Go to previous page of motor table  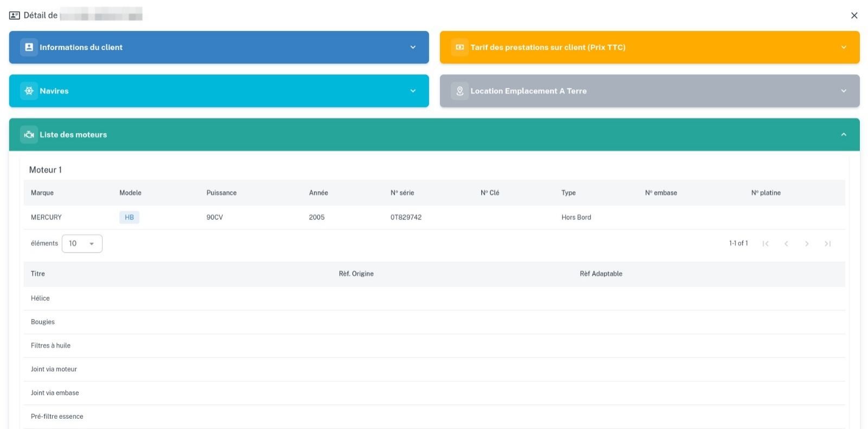click(786, 243)
